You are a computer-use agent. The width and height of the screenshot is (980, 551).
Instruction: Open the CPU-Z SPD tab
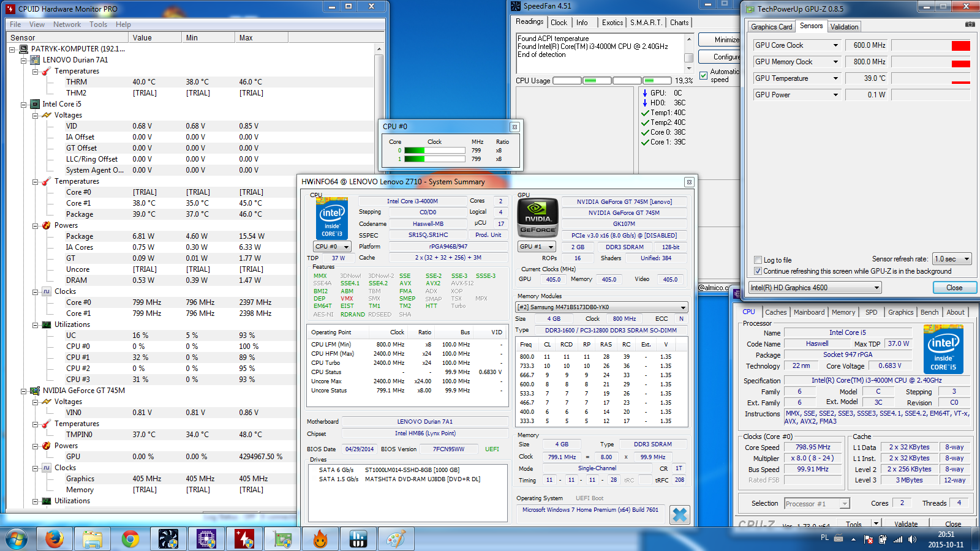click(871, 312)
